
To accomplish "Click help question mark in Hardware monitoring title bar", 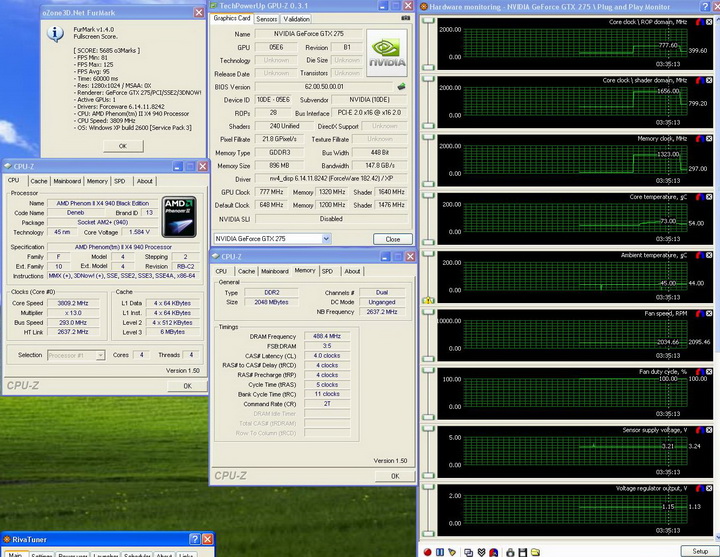I will point(706,6).
